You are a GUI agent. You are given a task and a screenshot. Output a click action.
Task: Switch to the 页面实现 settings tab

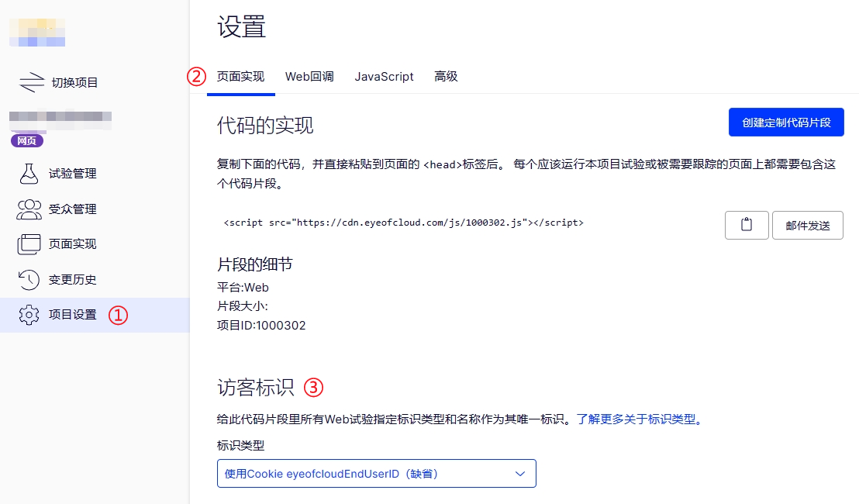coord(240,77)
